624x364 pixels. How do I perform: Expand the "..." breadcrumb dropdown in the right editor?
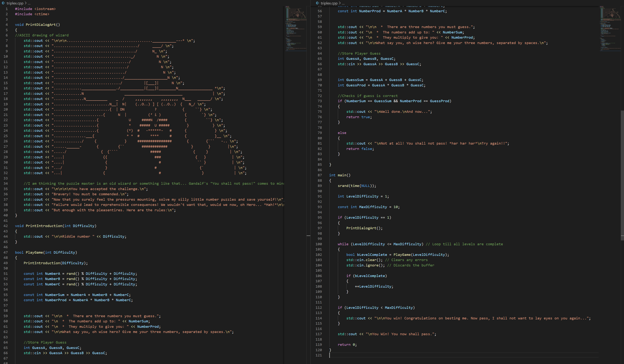[x=343, y=3]
